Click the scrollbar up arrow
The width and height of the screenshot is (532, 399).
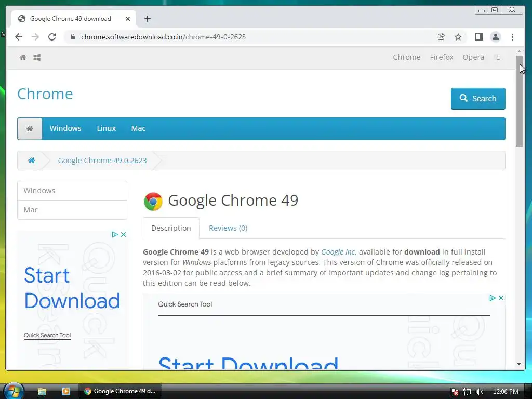(x=519, y=51)
